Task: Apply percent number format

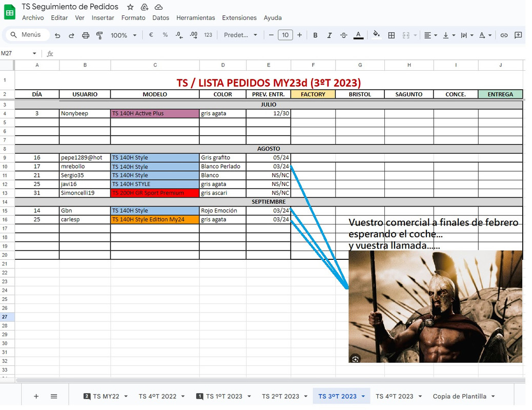Action: (x=165, y=35)
